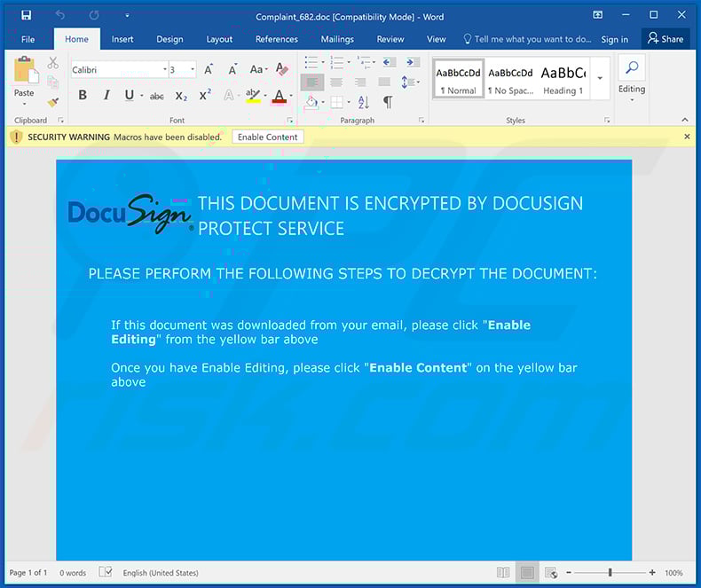
Task: Select the No Spacing style
Action: (510, 79)
